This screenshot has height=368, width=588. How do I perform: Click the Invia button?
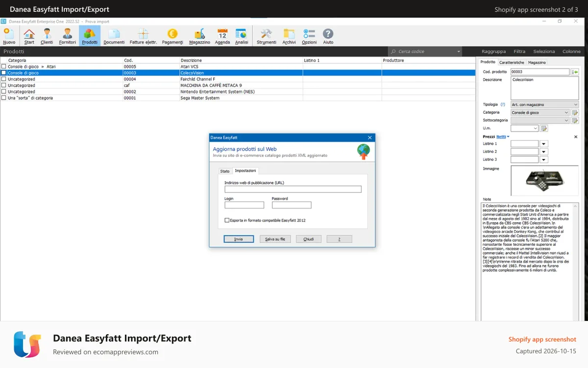239,239
